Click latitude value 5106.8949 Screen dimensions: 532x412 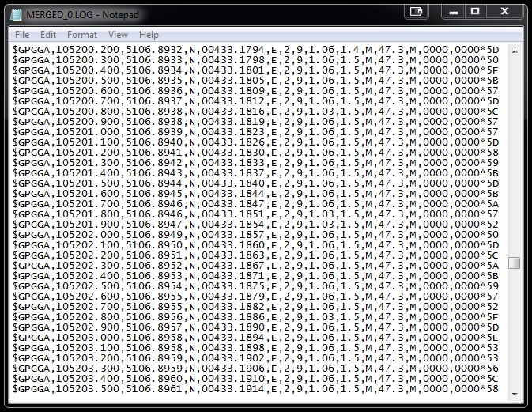coord(155,235)
